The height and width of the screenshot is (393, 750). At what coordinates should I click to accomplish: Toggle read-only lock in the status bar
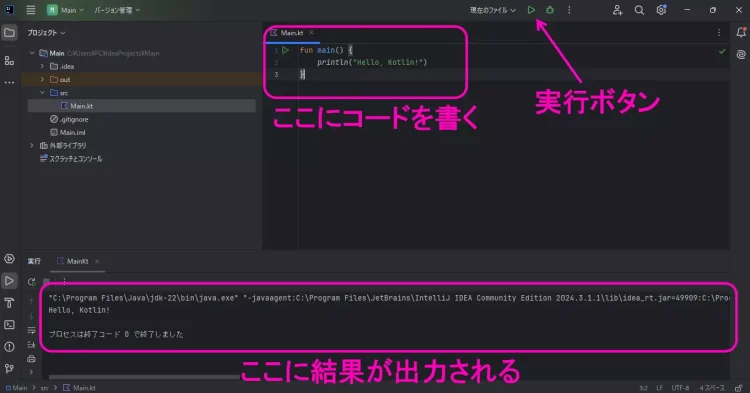739,388
